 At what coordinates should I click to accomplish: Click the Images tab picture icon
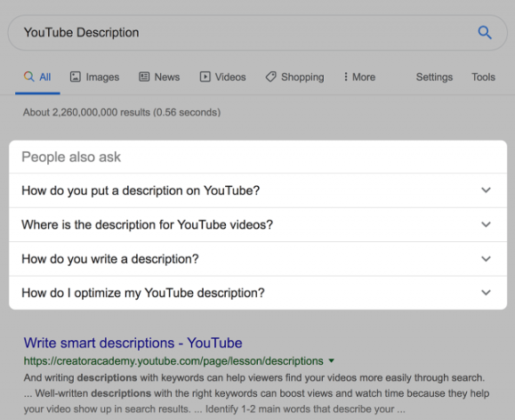tap(76, 77)
